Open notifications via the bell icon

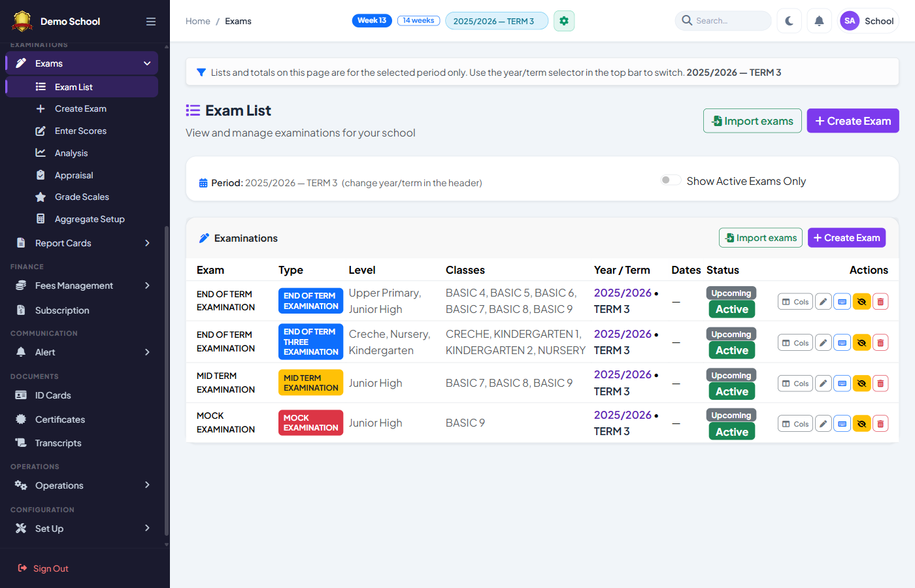click(819, 21)
